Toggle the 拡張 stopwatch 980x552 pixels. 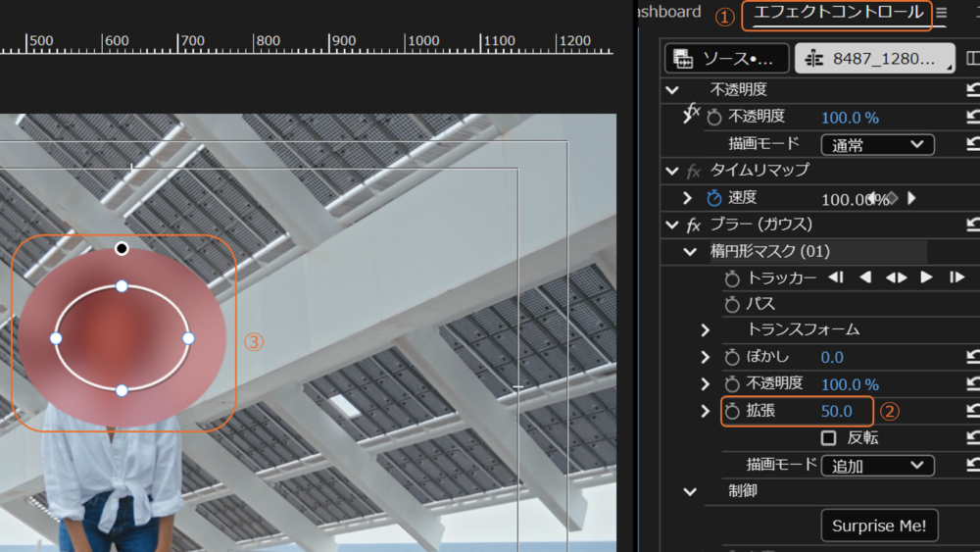coord(732,412)
